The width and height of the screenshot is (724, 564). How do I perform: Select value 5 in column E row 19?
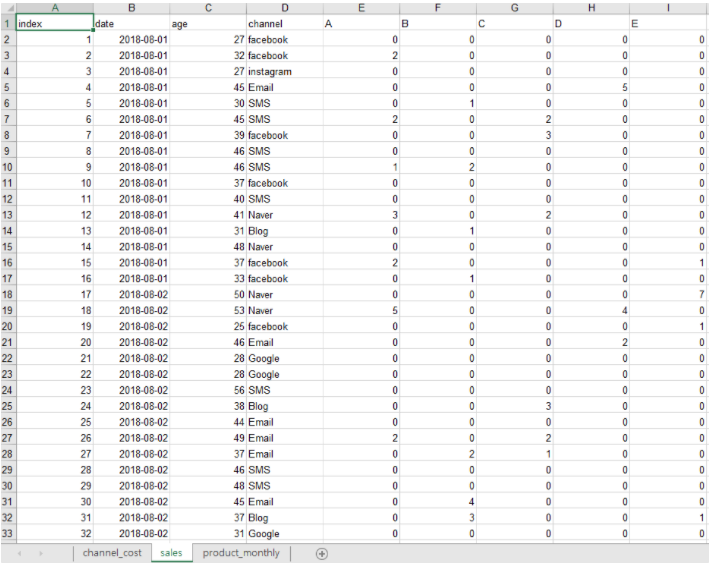[362, 310]
